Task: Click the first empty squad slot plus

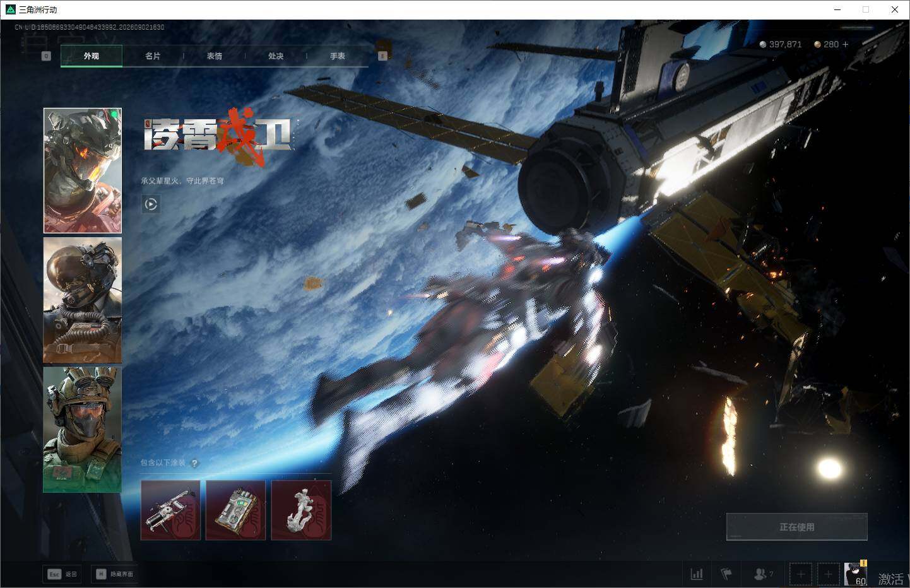Action: (x=801, y=574)
